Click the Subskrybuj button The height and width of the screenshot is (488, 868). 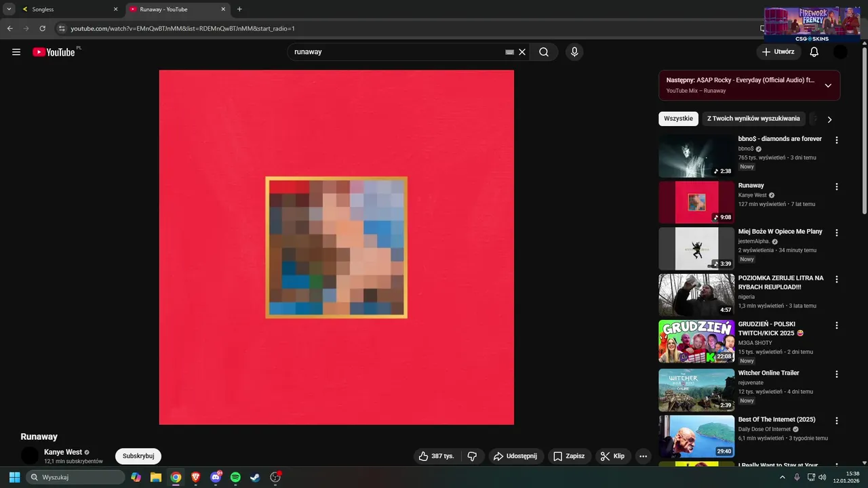138,456
